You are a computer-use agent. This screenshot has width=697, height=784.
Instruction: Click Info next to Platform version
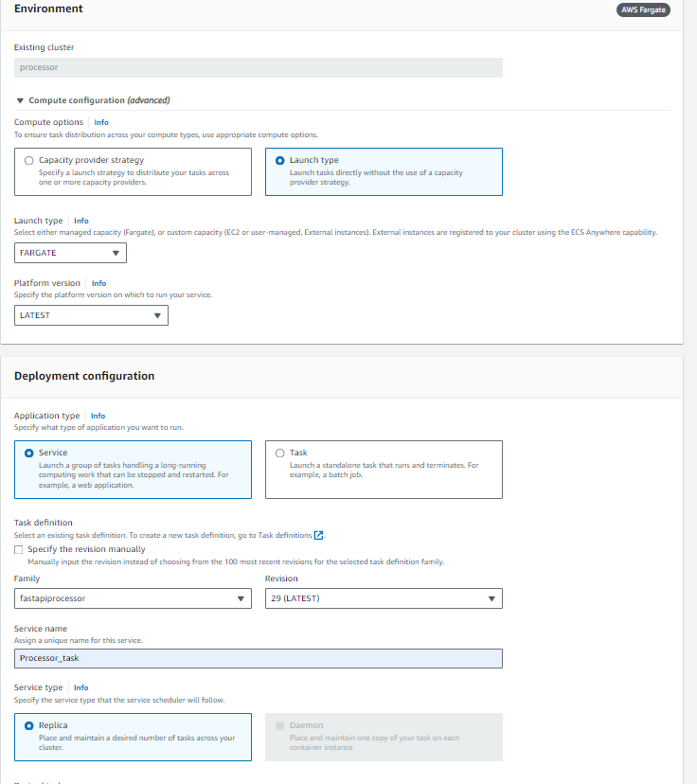(x=98, y=282)
